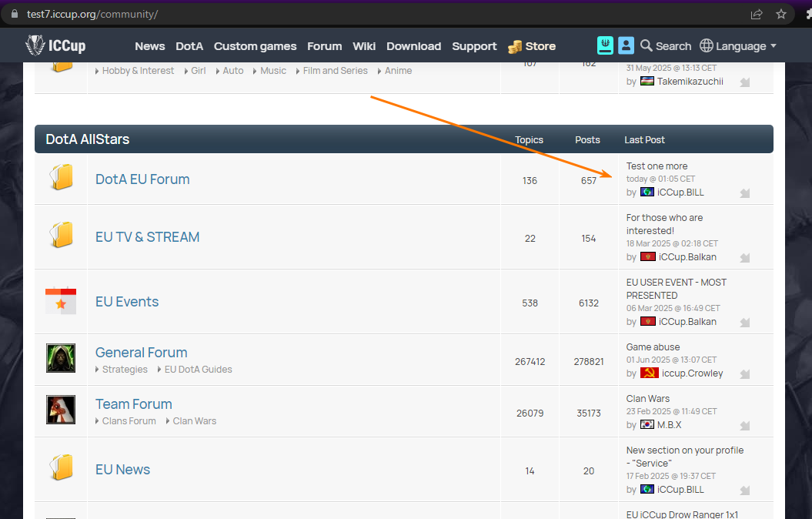This screenshot has height=519, width=812.
Task: Click the EU News folder icon
Action: [x=61, y=467]
